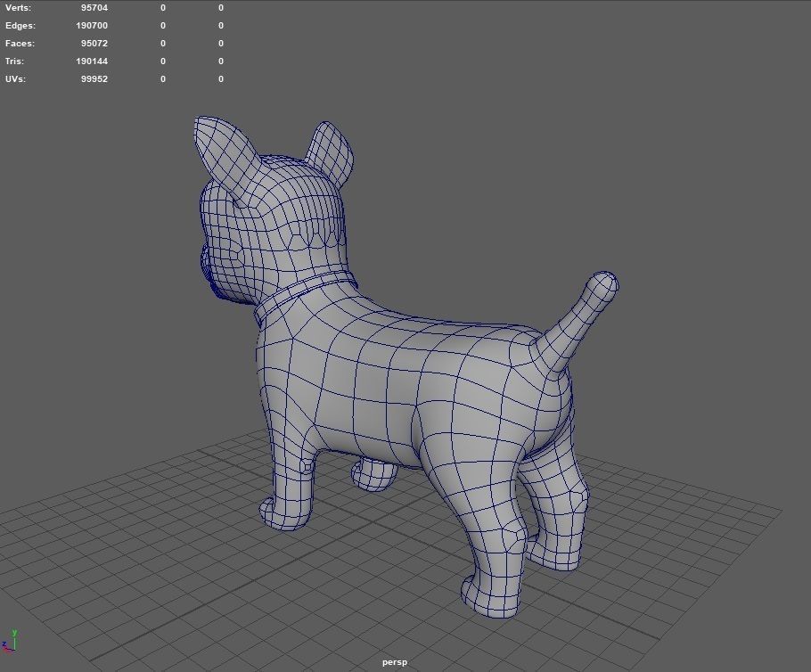This screenshot has height=672, width=811.
Task: Click the Verts count 95704
Action: coord(94,8)
